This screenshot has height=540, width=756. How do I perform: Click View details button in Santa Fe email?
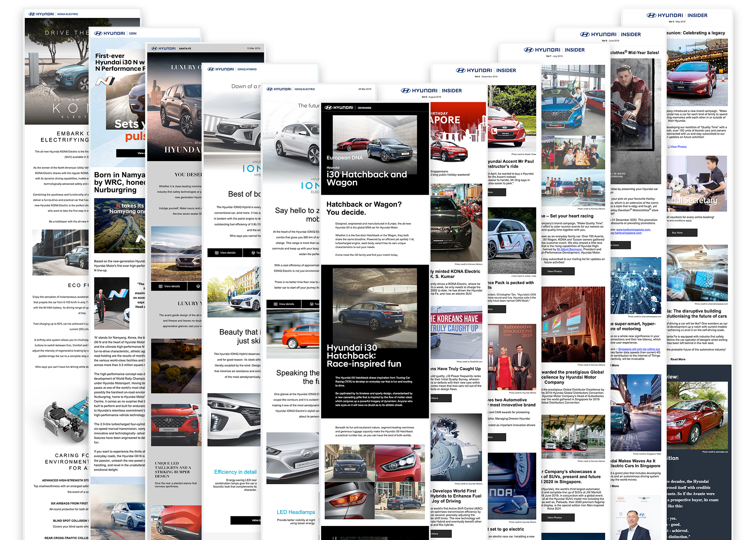click(x=169, y=286)
